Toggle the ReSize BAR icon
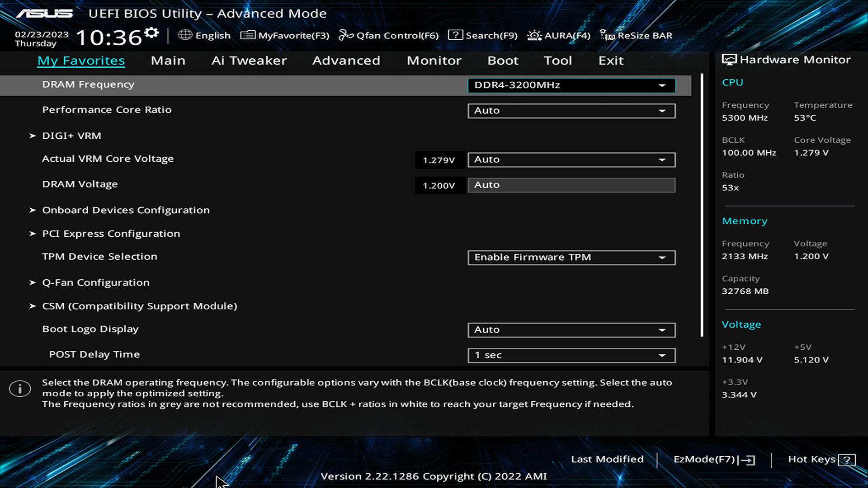Viewport: 868px width, 488px height. point(607,35)
